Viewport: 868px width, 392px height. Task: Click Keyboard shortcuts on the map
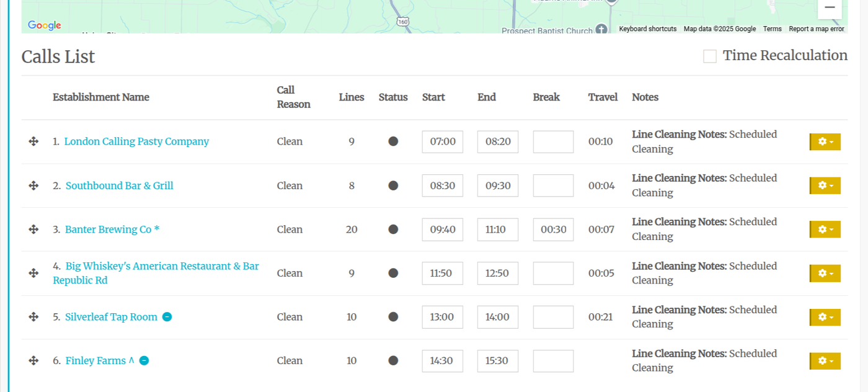click(x=647, y=29)
